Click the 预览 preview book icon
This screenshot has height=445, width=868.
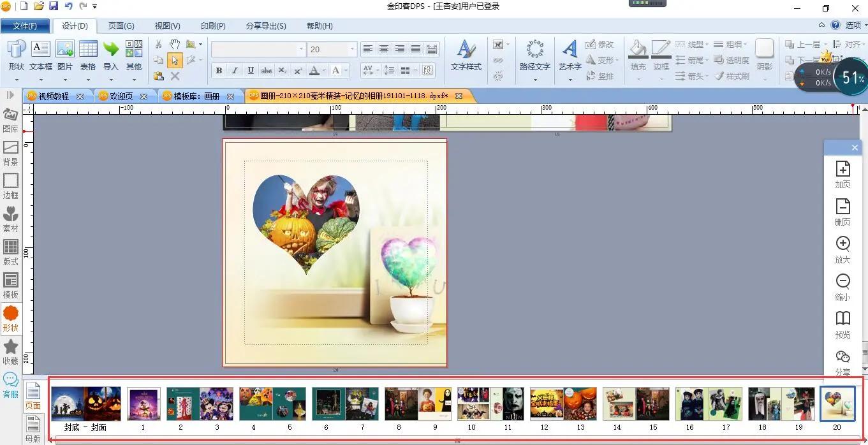(842, 324)
